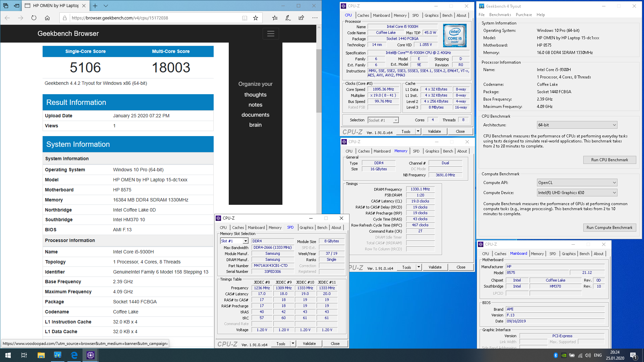Viewport: 644px width, 362px height.
Task: Click the Multi-Core Score value 18003
Action: coord(171,68)
